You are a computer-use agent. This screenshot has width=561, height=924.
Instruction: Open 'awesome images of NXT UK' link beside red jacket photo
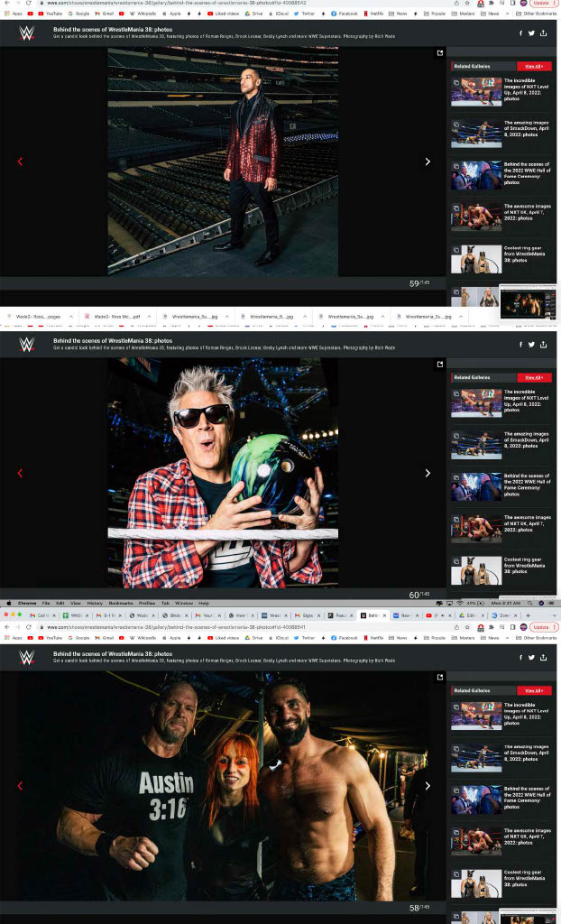[x=528, y=212]
